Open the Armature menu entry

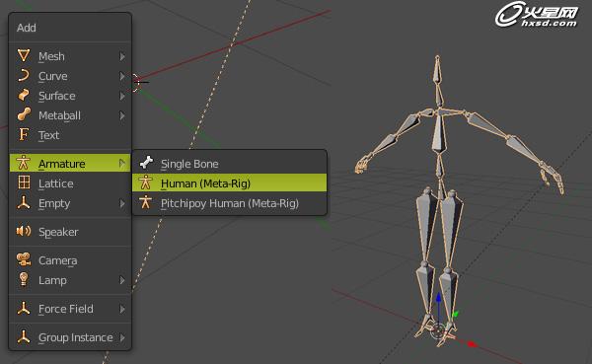tap(70, 163)
